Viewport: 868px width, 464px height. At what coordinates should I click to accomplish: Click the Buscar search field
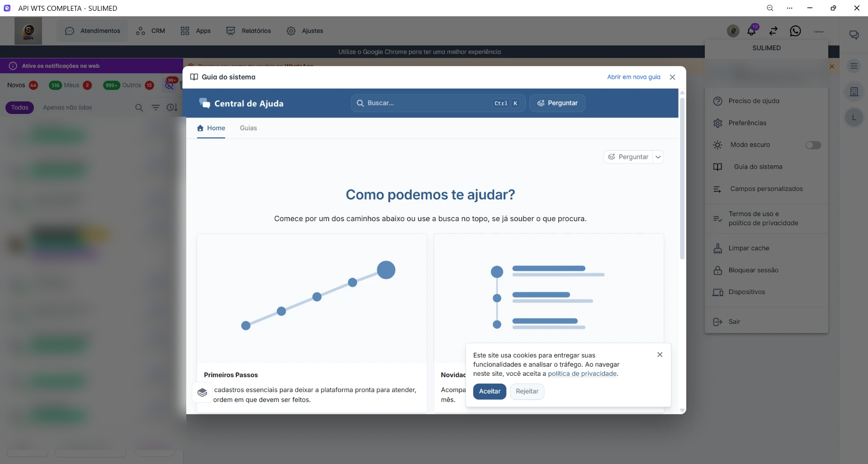tap(438, 103)
